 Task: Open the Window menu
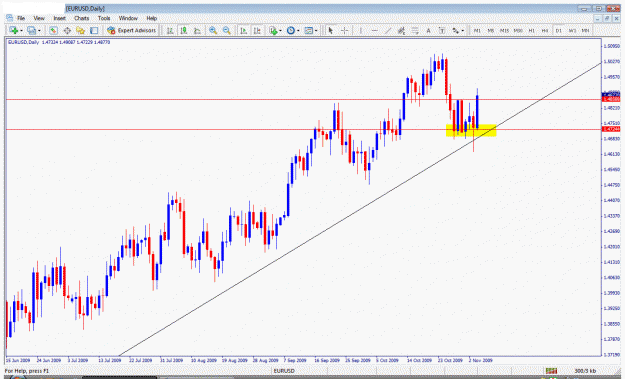(128, 18)
